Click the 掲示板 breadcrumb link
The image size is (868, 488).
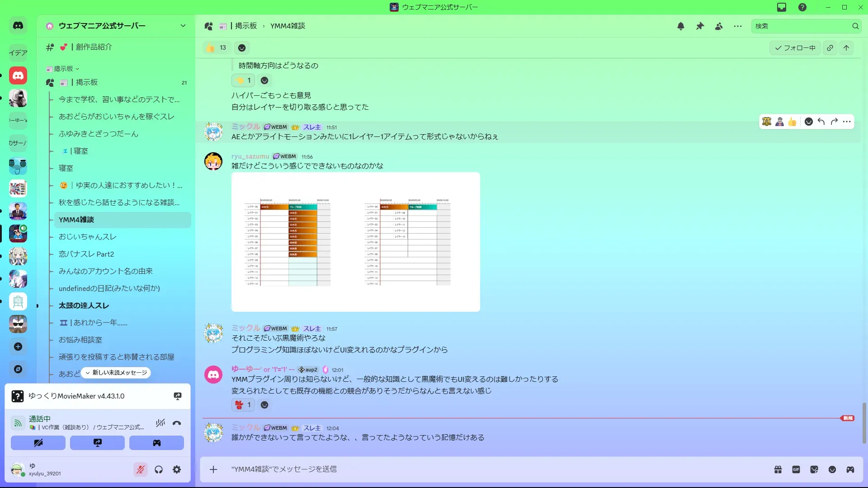[245, 26]
